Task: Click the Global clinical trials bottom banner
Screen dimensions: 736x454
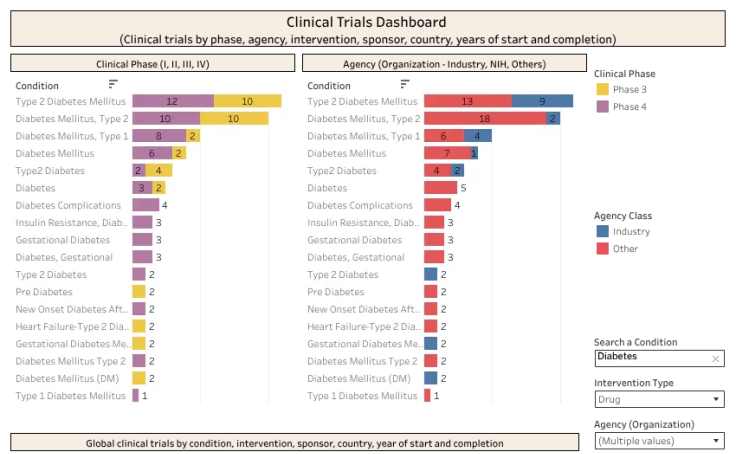Action: pos(294,443)
